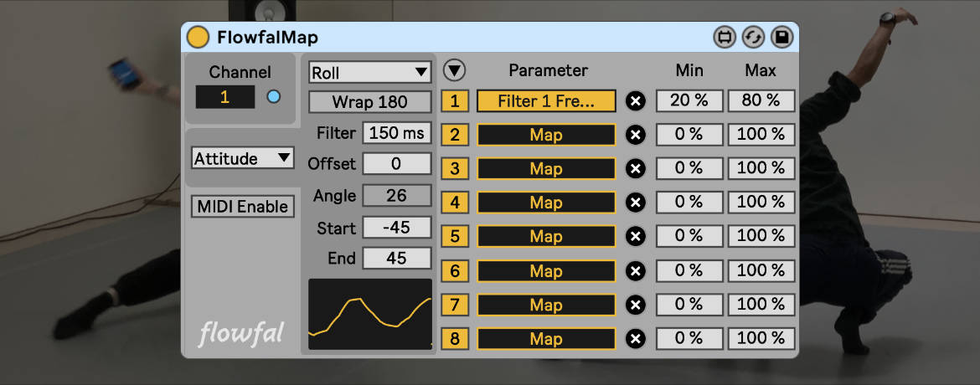Click the hot-swap circular arrows icon
The image size is (980, 385).
coord(753,37)
